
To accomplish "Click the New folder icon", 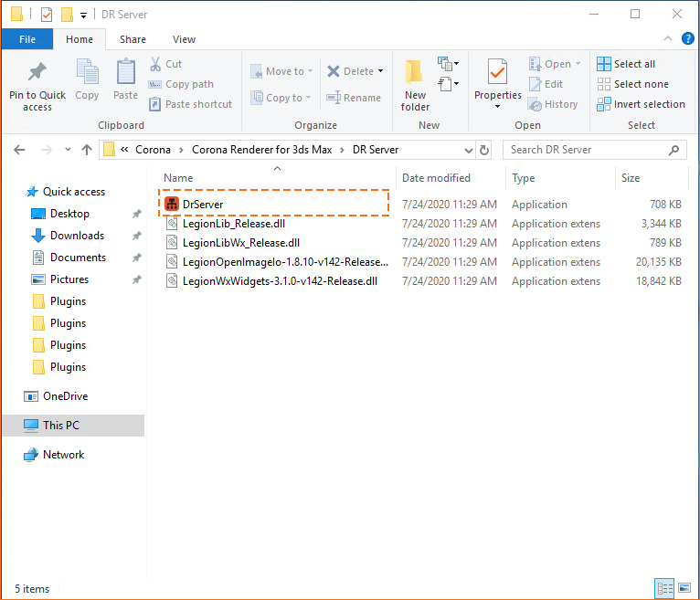I will click(415, 73).
